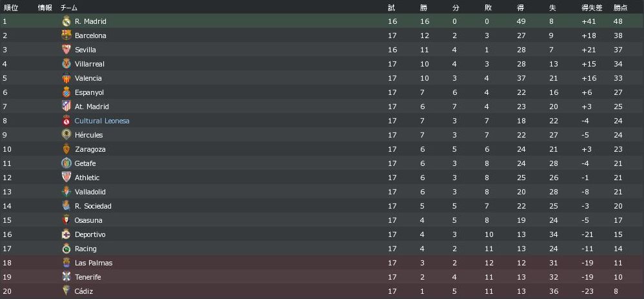Viewport: 644px width, 299px height.
Task: Select the Hércules team badge
Action: pyautogui.click(x=66, y=135)
